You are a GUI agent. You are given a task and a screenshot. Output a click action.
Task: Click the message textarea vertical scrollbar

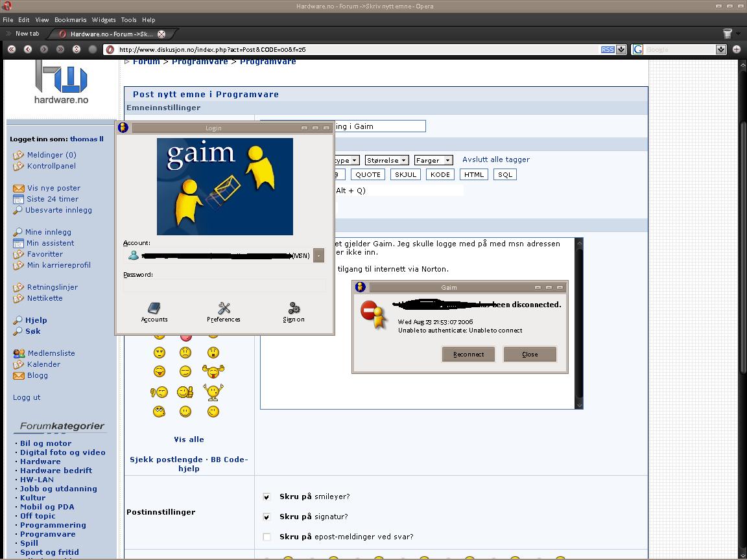click(579, 323)
